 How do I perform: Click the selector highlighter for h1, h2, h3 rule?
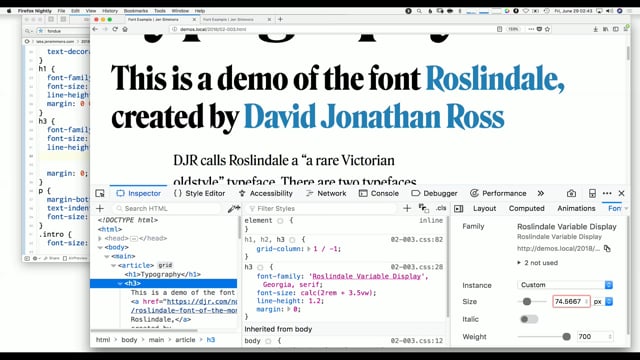pos(292,240)
